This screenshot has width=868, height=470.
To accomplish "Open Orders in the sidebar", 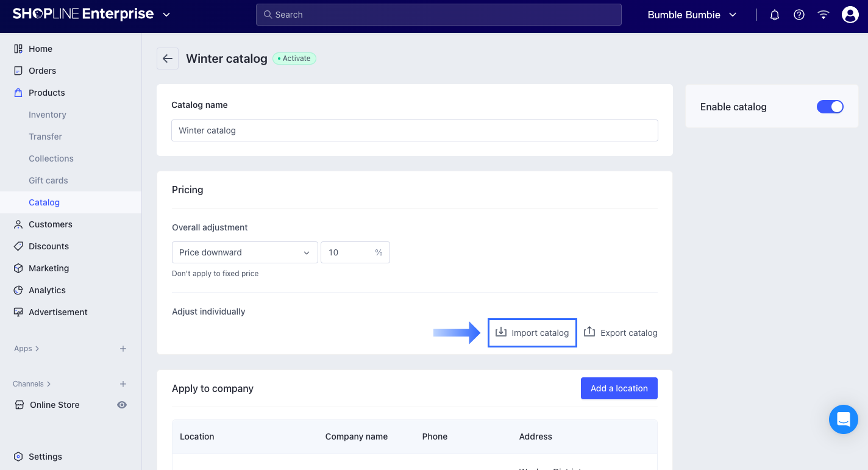I will pos(42,71).
